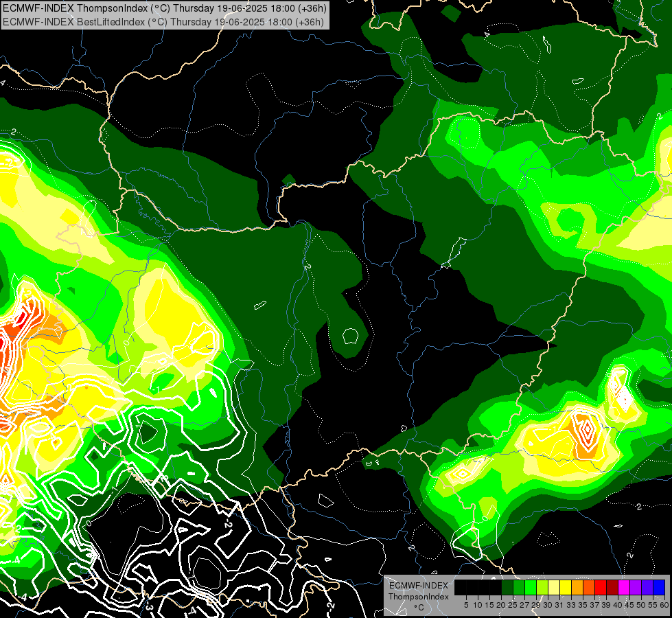
Task: Click the legend tick value 35
Action: tap(583, 605)
